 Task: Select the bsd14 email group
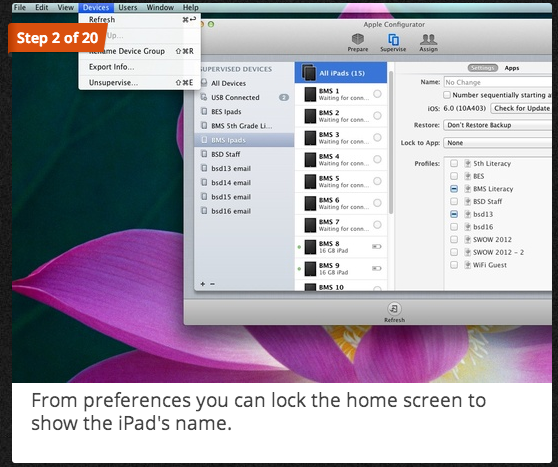click(244, 183)
